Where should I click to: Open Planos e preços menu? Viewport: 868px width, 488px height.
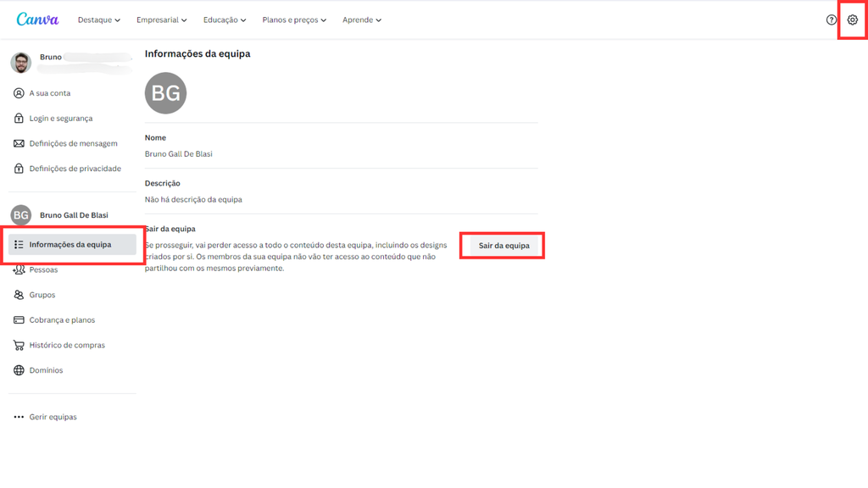pos(294,20)
